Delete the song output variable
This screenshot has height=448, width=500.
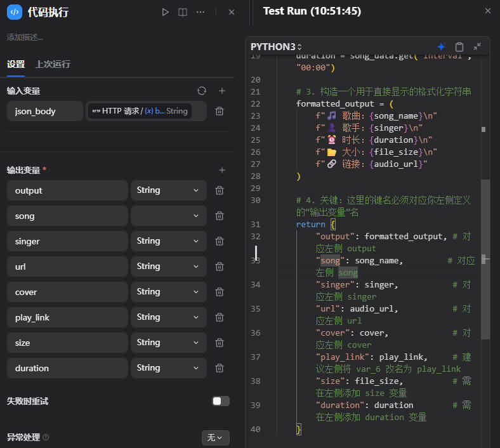coord(220,216)
